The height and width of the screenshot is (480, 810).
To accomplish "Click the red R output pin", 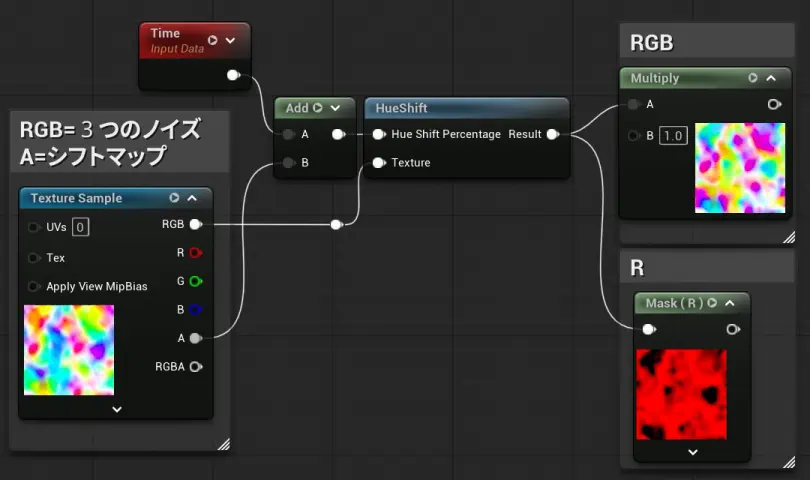I will click(196, 253).
